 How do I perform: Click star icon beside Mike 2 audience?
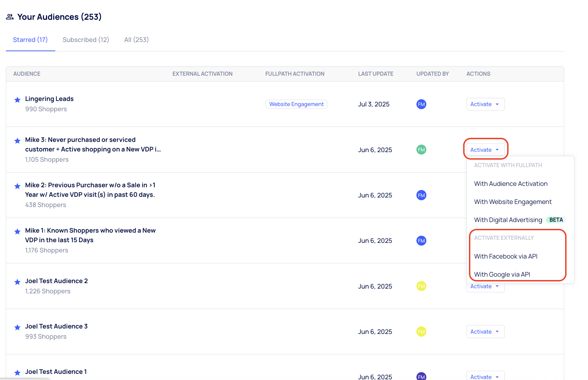[17, 186]
